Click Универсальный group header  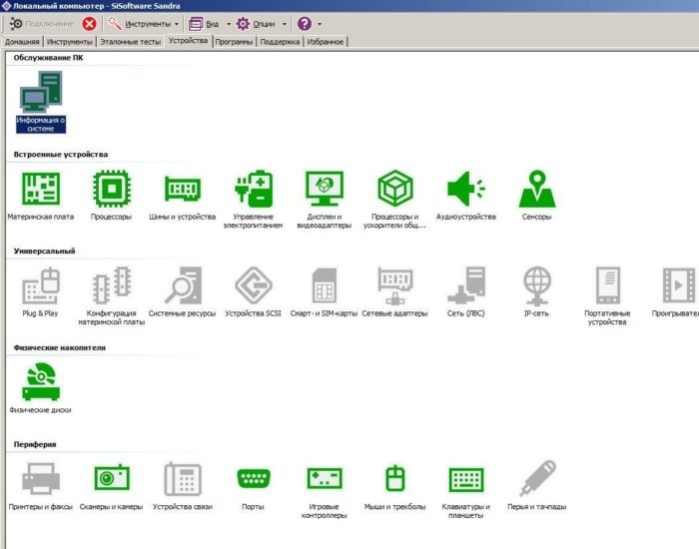[44, 251]
